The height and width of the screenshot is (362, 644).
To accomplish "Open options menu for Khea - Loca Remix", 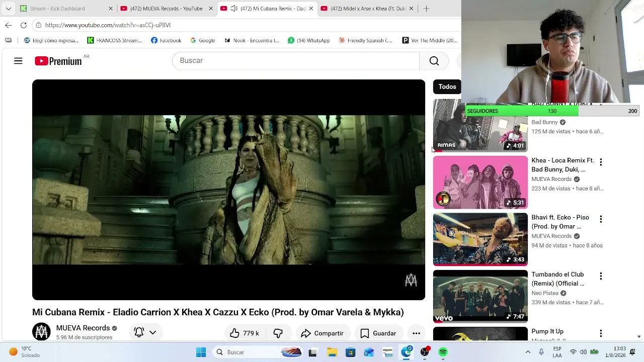I will [601, 162].
